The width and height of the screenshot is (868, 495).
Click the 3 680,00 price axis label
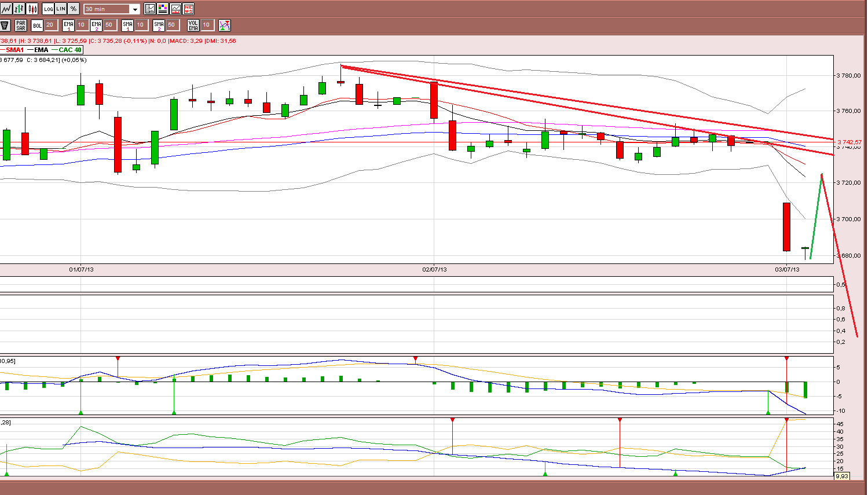point(849,256)
